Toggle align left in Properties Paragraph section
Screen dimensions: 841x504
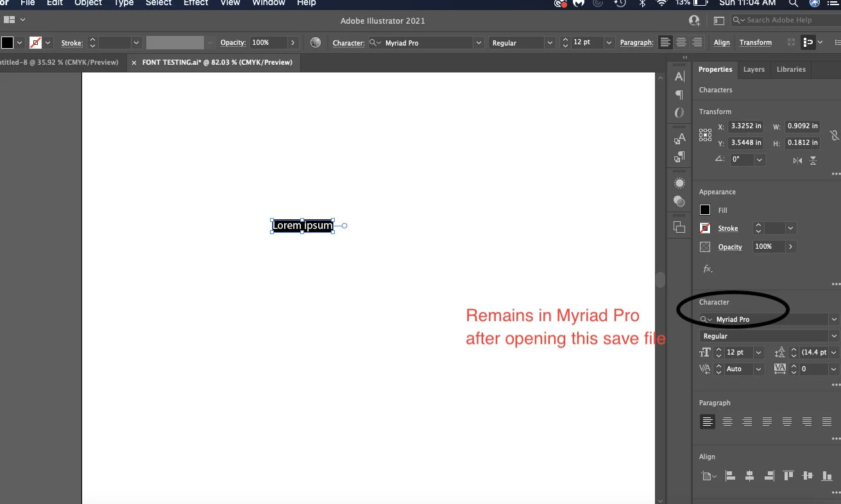tap(708, 421)
